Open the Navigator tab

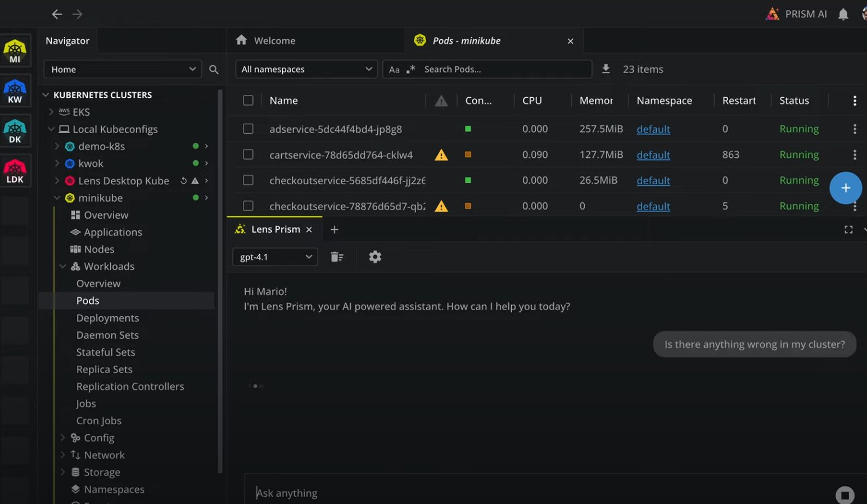point(67,40)
